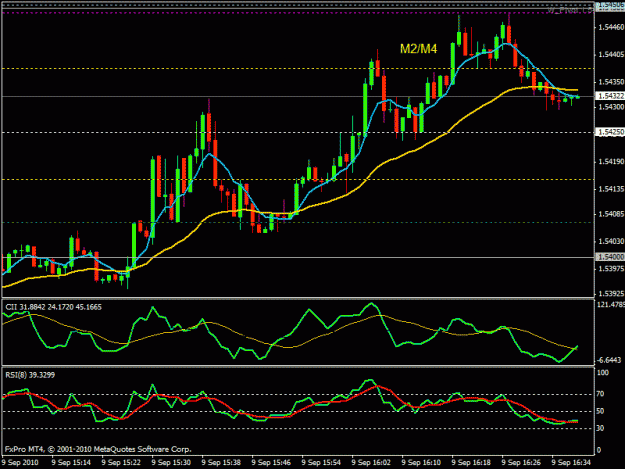Click the CII indicator label with values
This screenshot has height=469, width=625.
click(53, 307)
